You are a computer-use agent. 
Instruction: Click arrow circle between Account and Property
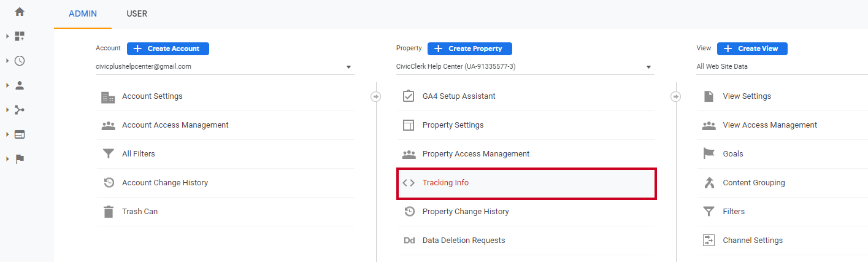coord(375,96)
